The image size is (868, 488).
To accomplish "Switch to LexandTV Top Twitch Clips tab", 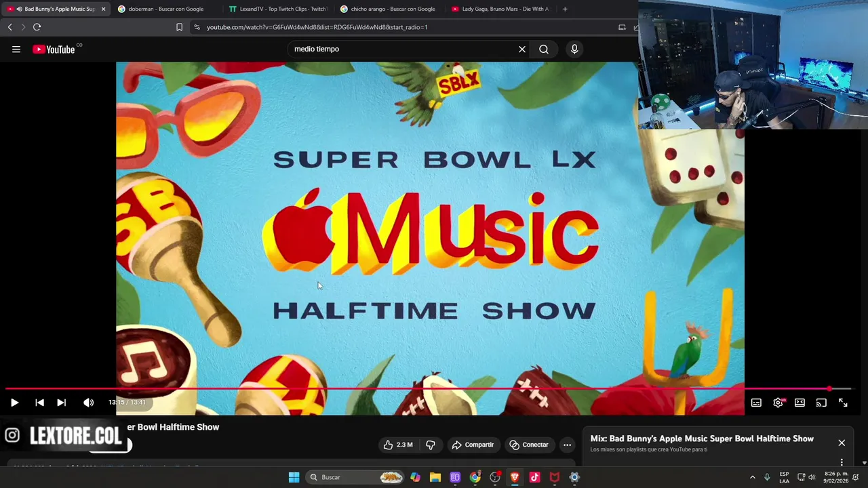I will [x=279, y=9].
